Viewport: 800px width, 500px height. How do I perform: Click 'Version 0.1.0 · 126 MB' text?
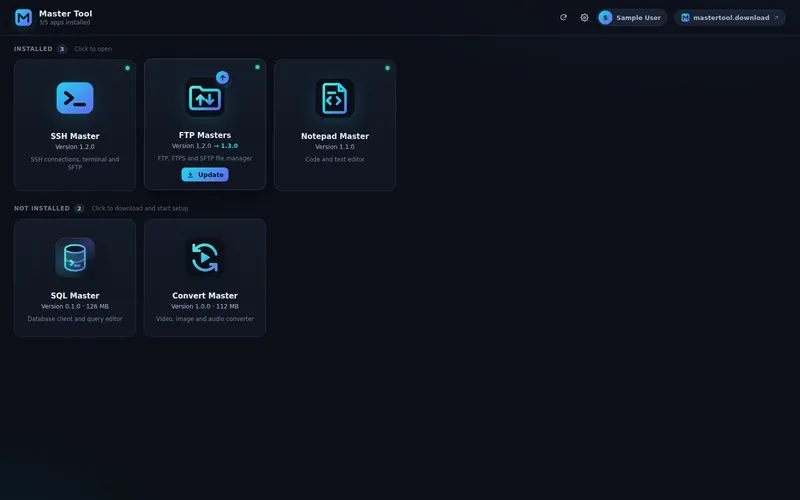pyautogui.click(x=75, y=307)
